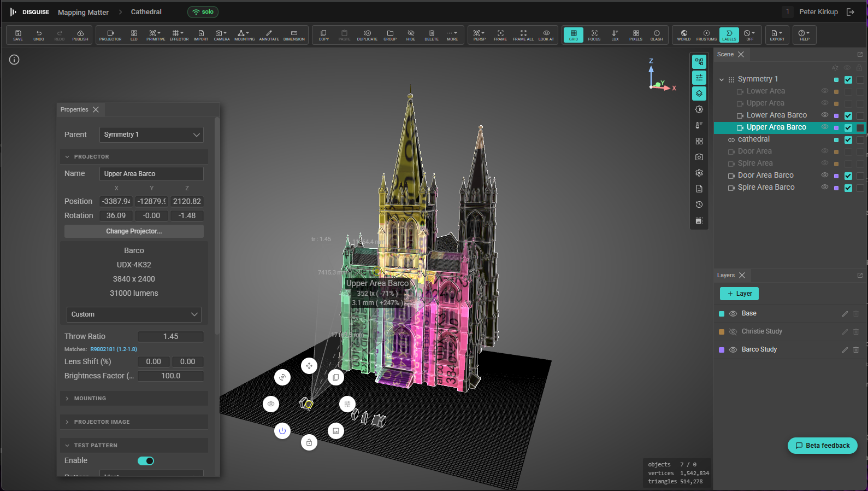Select the Dimension tool
Screen dimensions: 868x491
tap(294, 35)
